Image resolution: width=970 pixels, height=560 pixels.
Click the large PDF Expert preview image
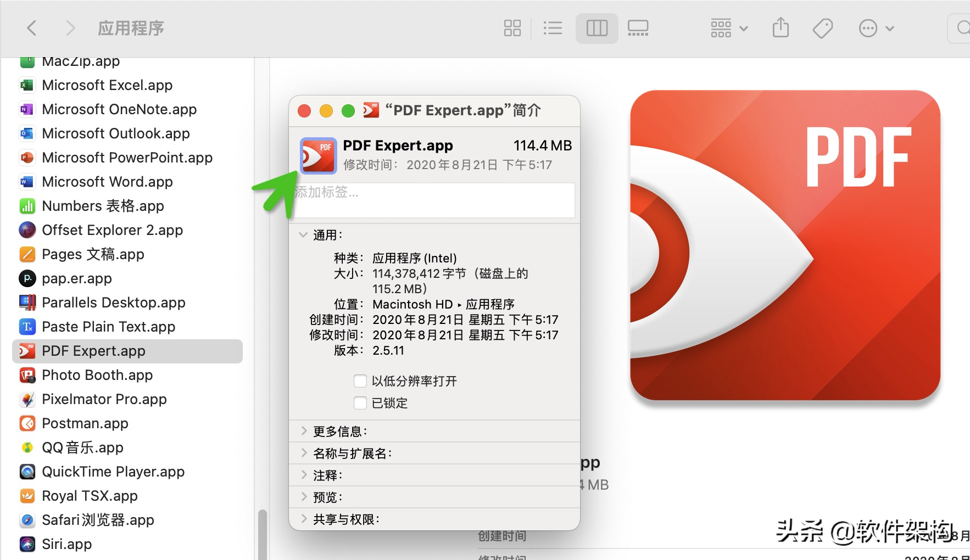click(x=785, y=245)
